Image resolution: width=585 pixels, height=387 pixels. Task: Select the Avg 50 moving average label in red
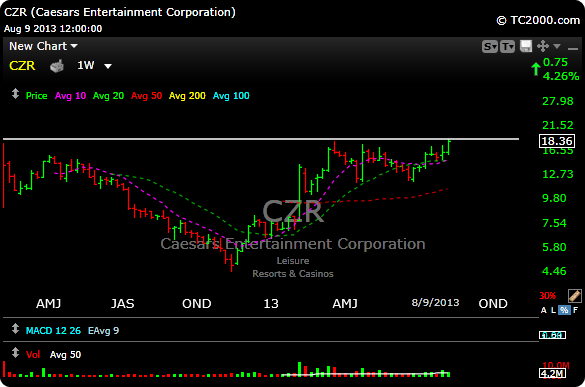coord(147,96)
